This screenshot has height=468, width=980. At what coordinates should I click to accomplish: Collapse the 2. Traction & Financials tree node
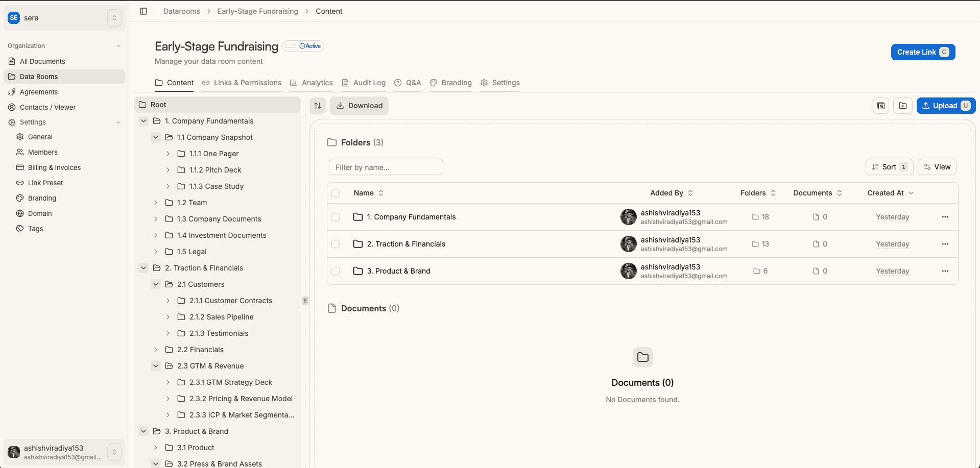pyautogui.click(x=143, y=267)
